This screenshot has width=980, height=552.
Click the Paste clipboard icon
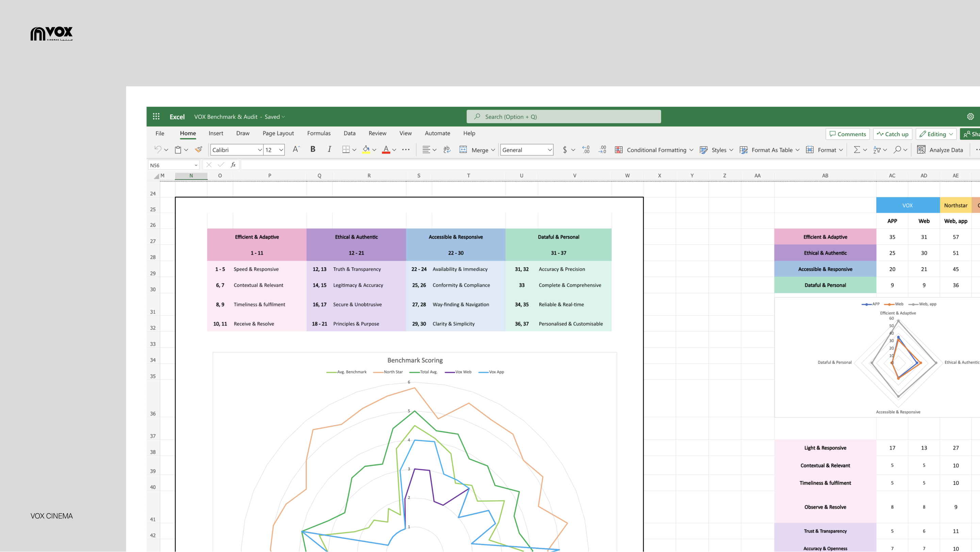point(178,149)
